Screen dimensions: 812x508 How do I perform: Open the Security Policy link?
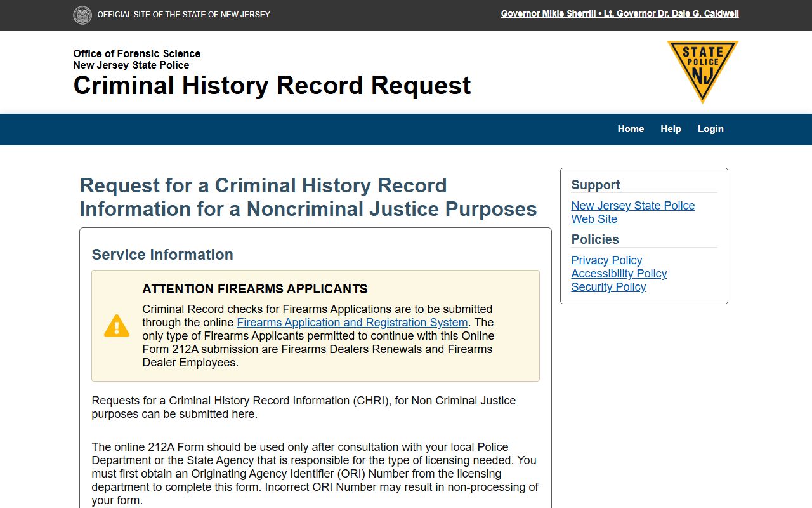(608, 287)
